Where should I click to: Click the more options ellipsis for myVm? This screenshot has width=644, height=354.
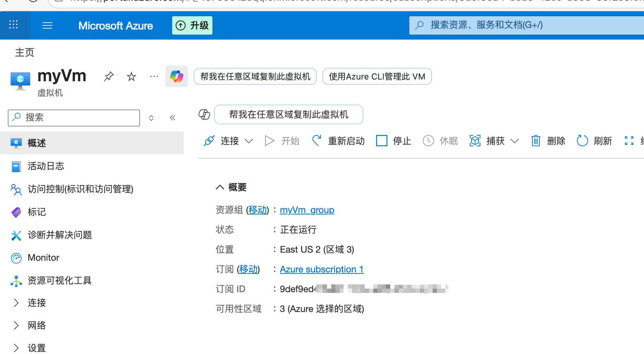coord(154,76)
